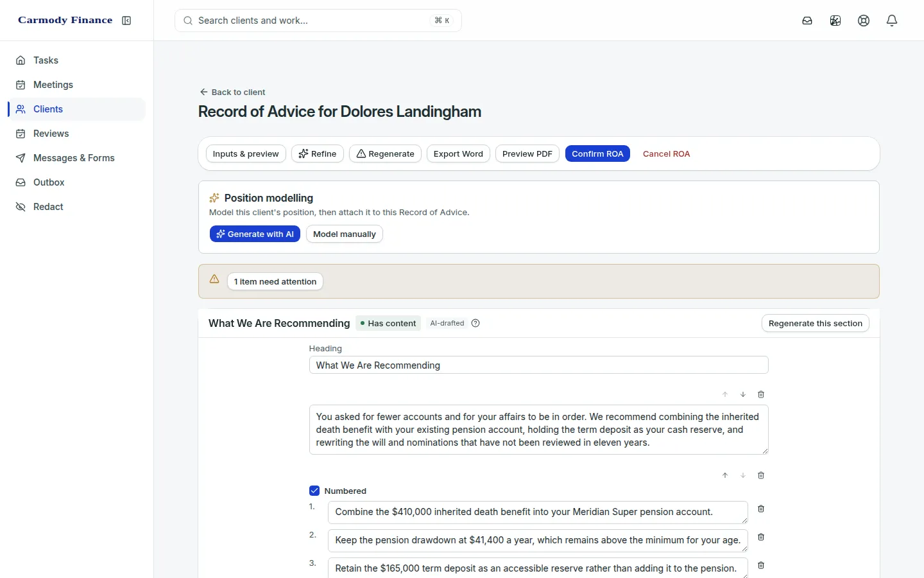Open Meetings from the sidebar
This screenshot has height=578, width=924.
pos(77,85)
